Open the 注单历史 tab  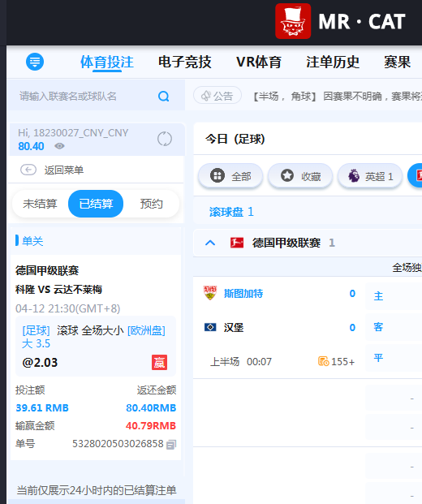coord(333,62)
